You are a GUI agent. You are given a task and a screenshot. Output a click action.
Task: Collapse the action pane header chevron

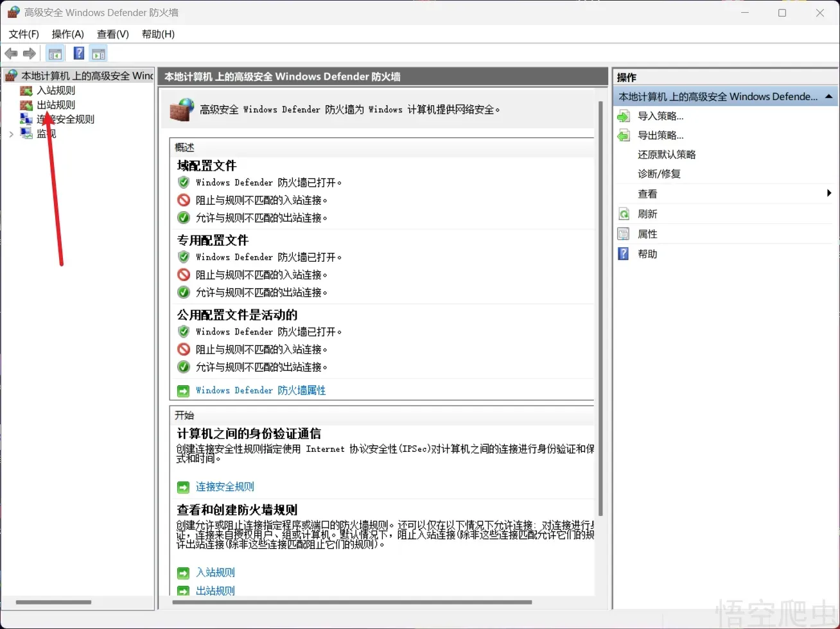click(x=828, y=96)
